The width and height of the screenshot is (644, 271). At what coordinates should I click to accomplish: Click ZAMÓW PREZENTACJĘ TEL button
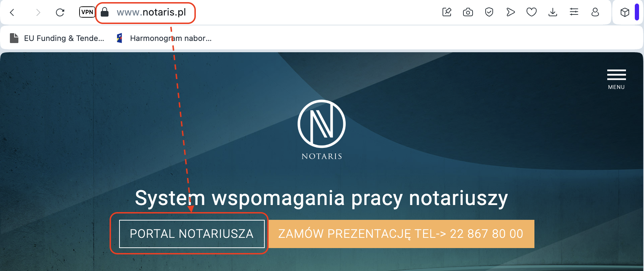click(401, 234)
